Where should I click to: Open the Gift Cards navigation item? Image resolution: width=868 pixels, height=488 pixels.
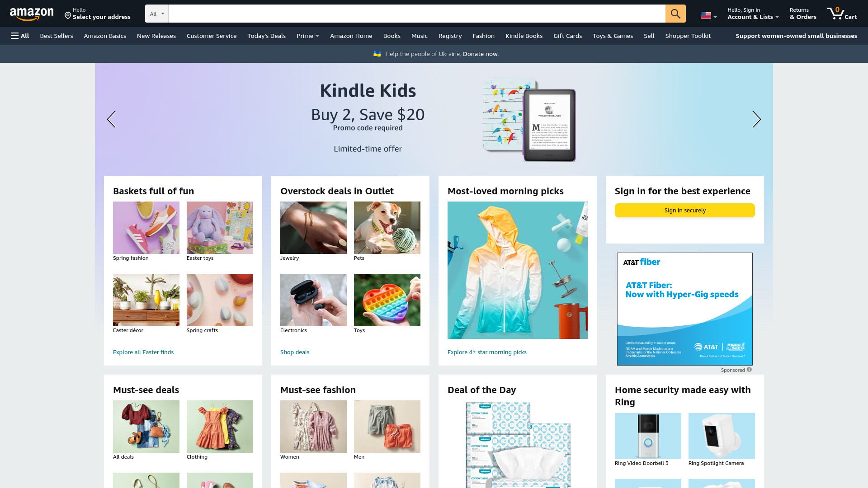coord(567,36)
